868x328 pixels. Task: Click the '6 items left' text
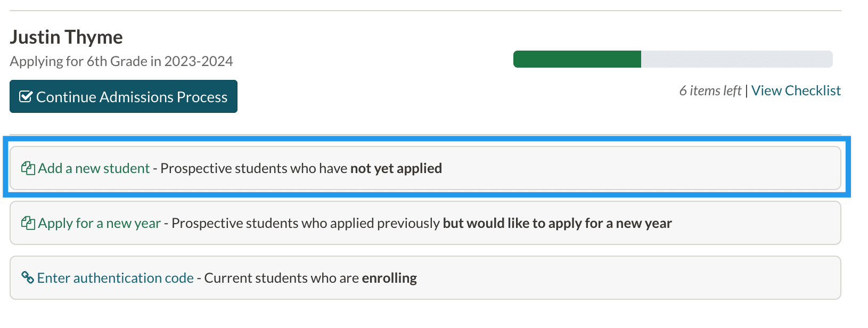pos(710,91)
